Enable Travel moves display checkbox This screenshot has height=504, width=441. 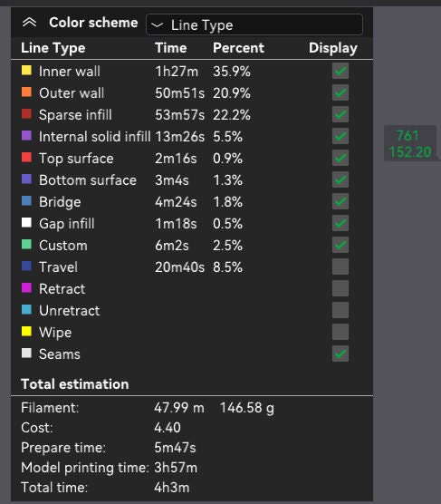tap(340, 267)
